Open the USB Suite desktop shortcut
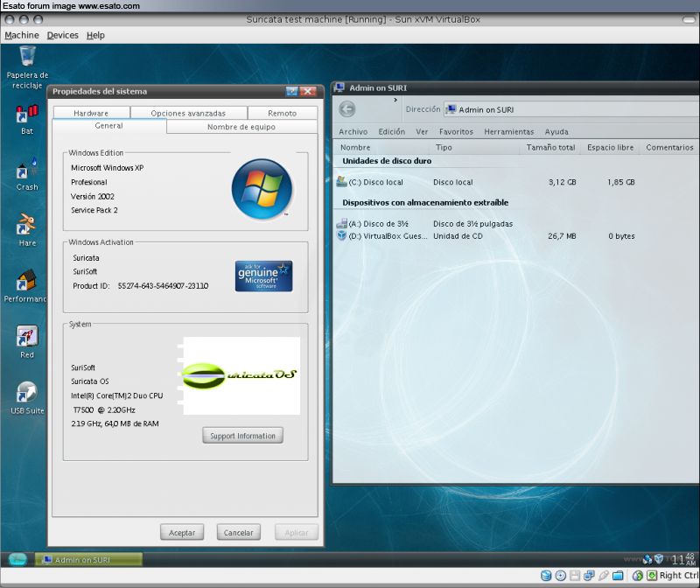 click(x=27, y=398)
